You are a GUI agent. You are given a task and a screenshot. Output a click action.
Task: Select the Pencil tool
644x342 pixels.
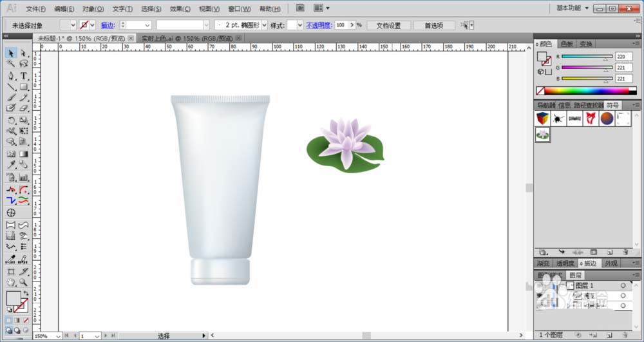click(23, 97)
